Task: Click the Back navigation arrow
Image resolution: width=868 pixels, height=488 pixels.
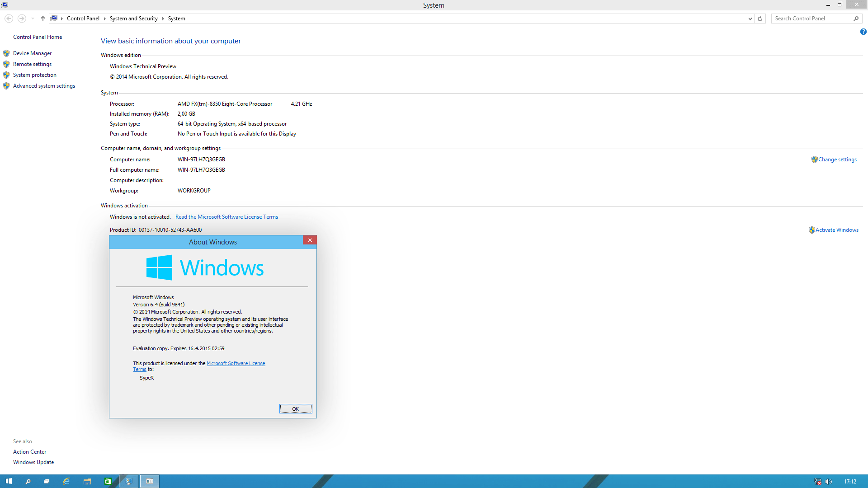Action: 9,19
